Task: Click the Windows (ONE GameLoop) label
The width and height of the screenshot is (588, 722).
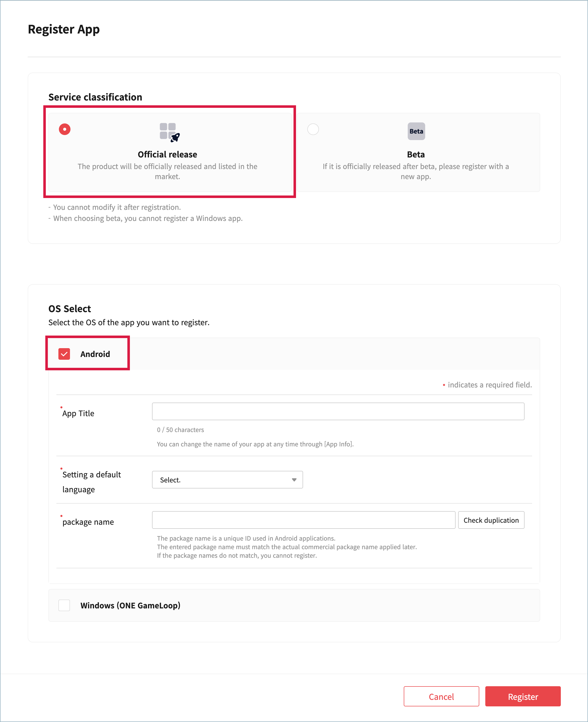Action: click(130, 605)
